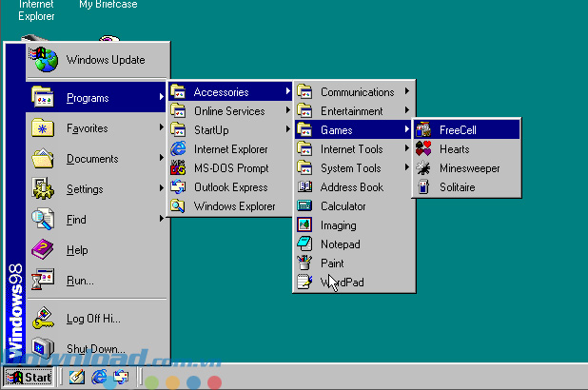Click the Imaging text label
The image size is (588, 390).
coord(339,225)
